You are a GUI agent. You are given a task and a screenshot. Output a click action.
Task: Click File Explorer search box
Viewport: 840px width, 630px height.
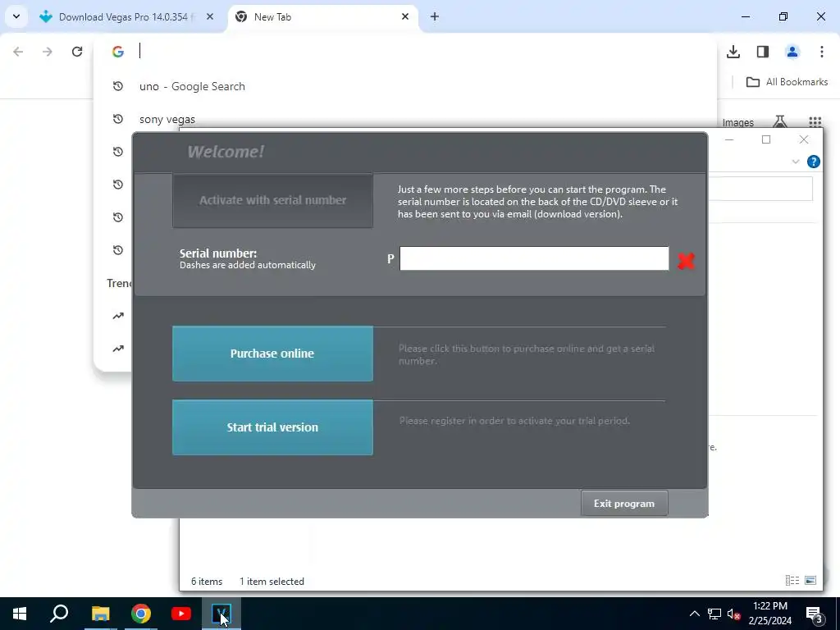pos(760,189)
